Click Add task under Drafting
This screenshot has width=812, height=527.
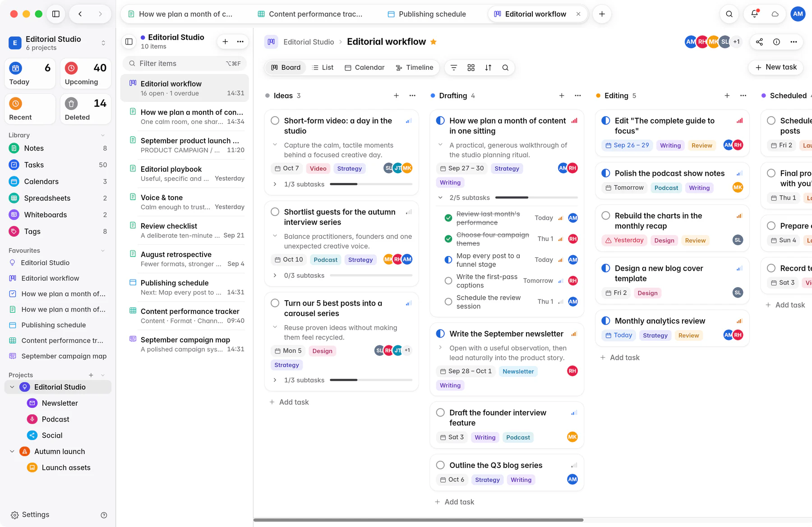(x=455, y=502)
